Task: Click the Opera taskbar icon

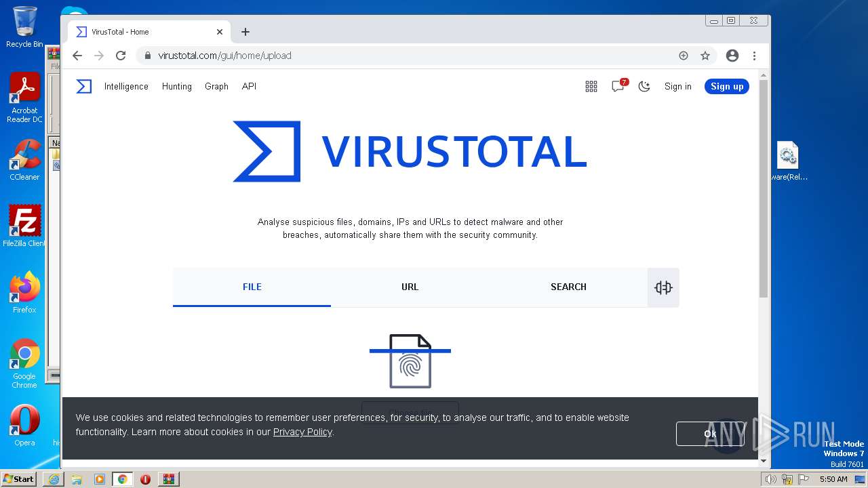Action: [145, 479]
